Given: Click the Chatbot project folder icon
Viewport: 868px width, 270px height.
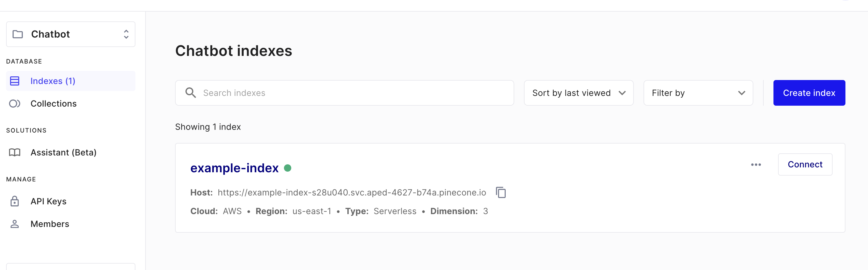Looking at the screenshot, I should 17,34.
